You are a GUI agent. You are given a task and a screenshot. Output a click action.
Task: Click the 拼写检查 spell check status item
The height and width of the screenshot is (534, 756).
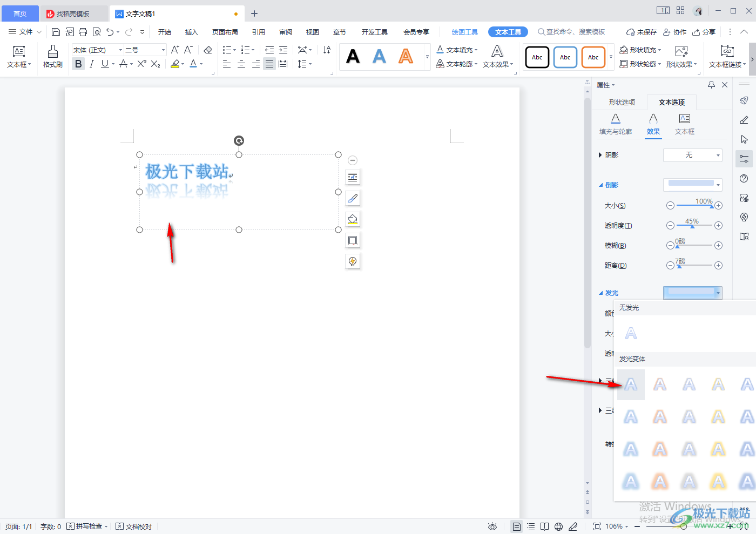click(87, 526)
